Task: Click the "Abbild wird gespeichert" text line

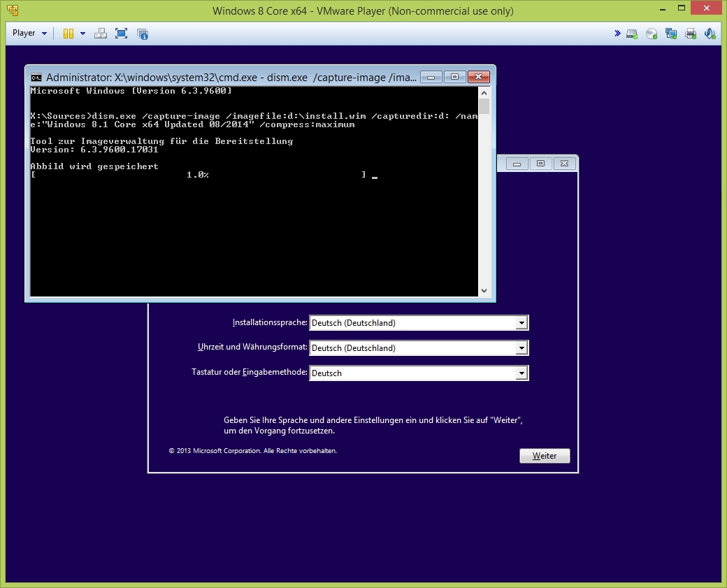Action: (x=94, y=166)
